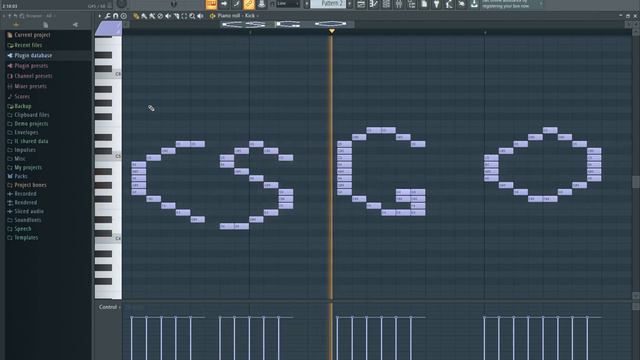Open the Pattern 2 selector

point(328,4)
